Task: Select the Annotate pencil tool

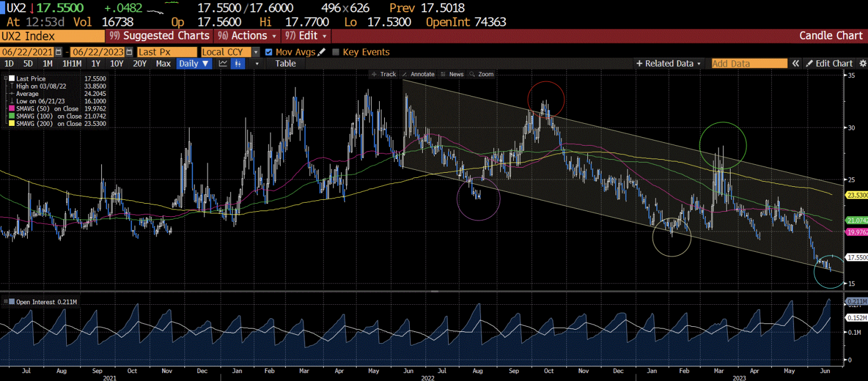Action: click(x=419, y=74)
